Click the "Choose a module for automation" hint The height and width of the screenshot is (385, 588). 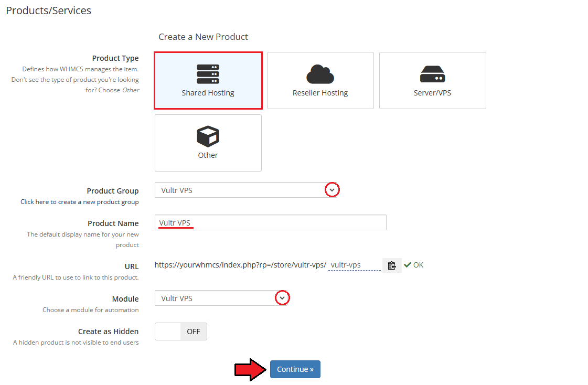coord(90,310)
